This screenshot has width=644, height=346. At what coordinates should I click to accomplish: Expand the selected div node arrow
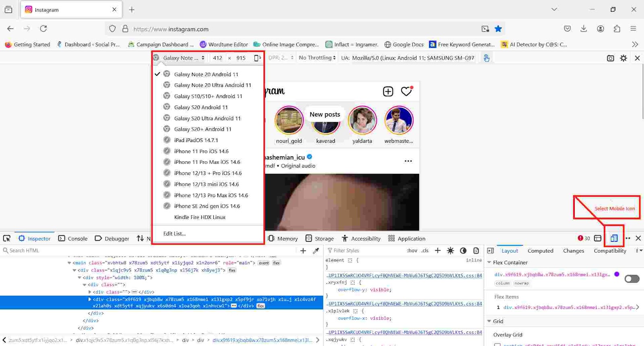point(89,299)
